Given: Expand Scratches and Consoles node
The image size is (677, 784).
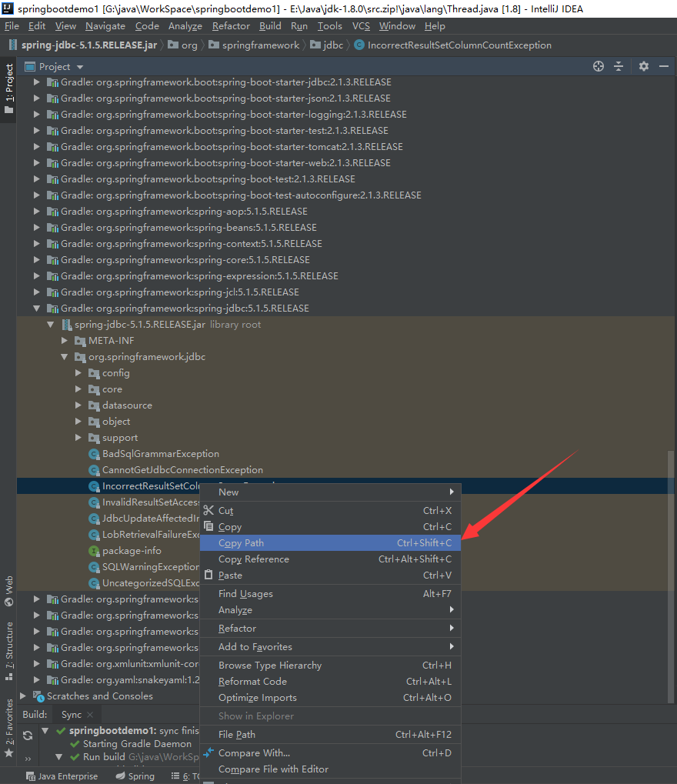Looking at the screenshot, I should pos(22,696).
